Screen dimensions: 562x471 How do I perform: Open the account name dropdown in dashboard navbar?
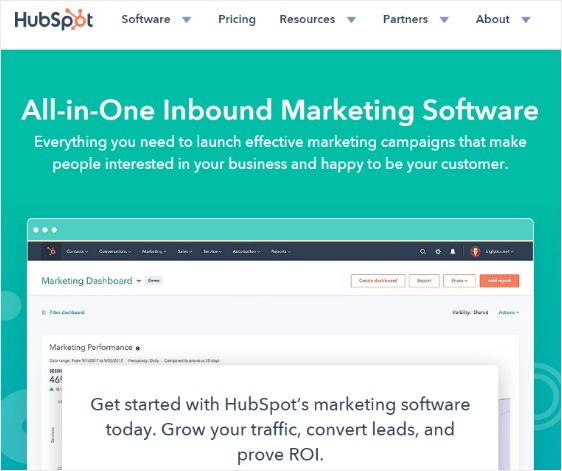point(499,252)
